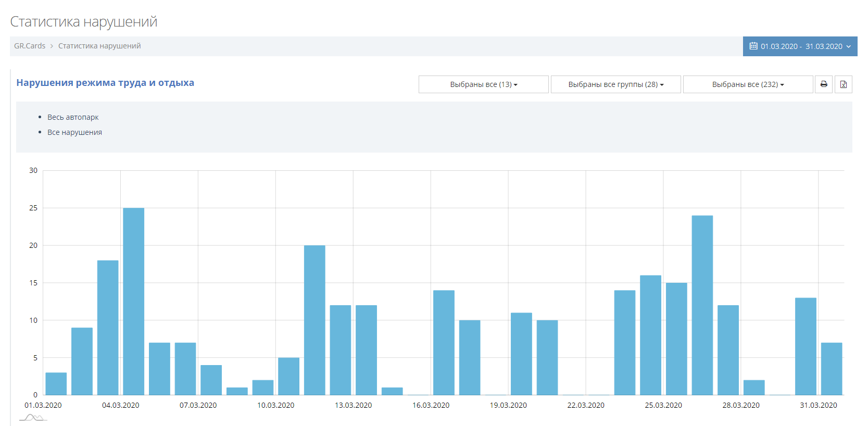The height and width of the screenshot is (426, 868).
Task: Select the tallest bar with value 25
Action: pyautogui.click(x=134, y=301)
